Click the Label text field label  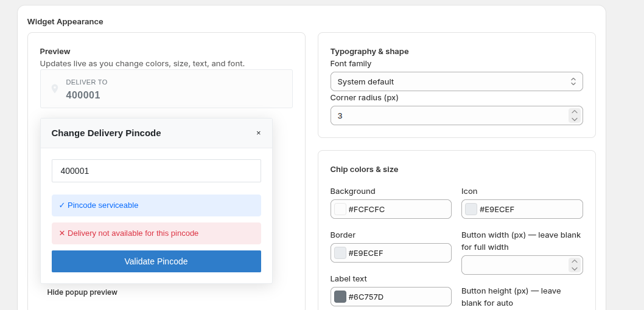348,279
